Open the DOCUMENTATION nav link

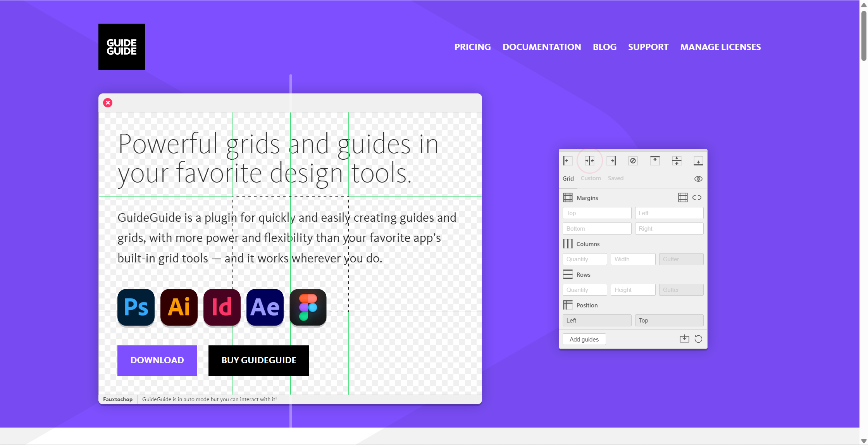point(542,47)
